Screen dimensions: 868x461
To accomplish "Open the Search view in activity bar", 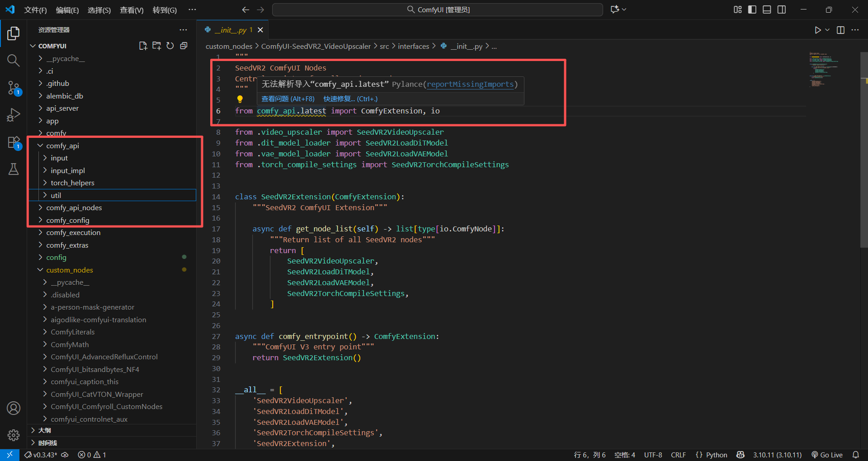I will pyautogui.click(x=14, y=61).
